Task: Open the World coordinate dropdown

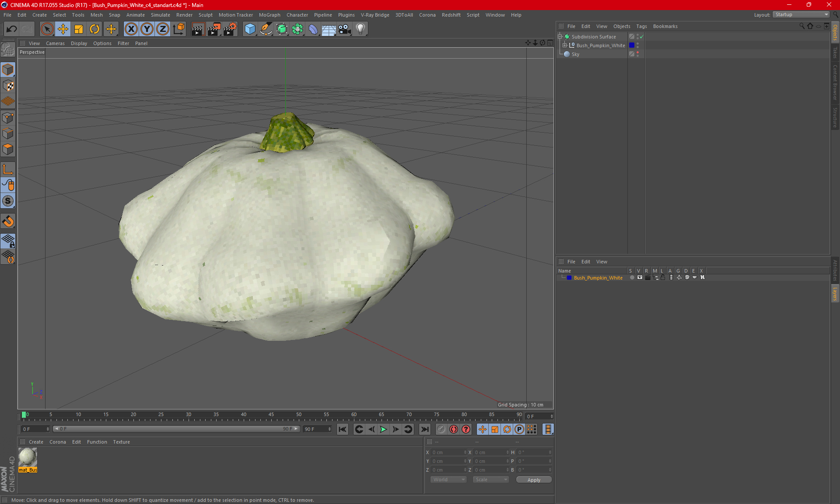Action: (449, 479)
